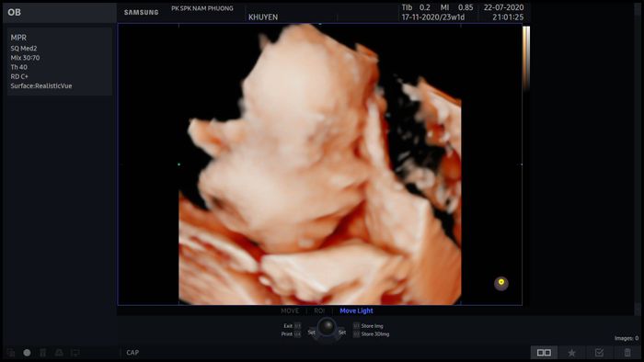This screenshot has height=362, width=644.
Task: Click the star favorite icon
Action: [x=571, y=352]
